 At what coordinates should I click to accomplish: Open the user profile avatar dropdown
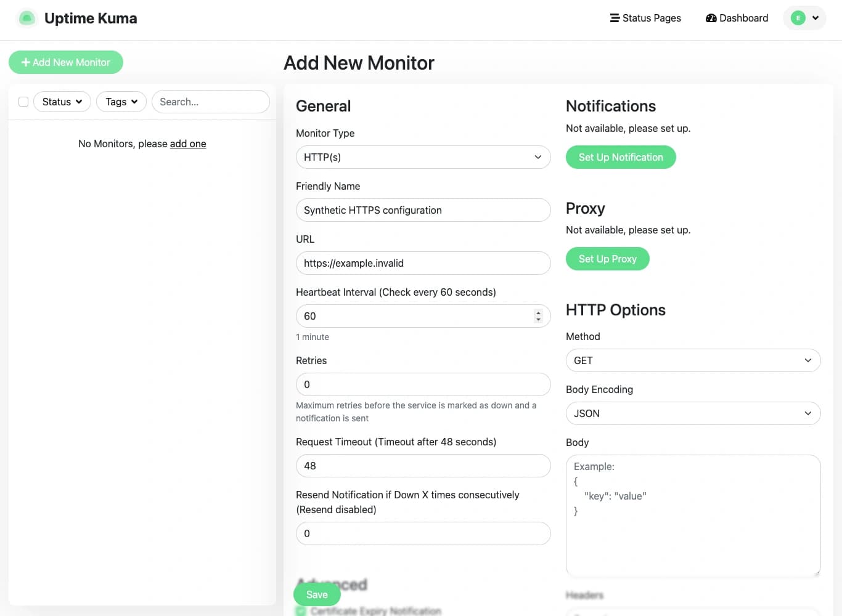804,18
